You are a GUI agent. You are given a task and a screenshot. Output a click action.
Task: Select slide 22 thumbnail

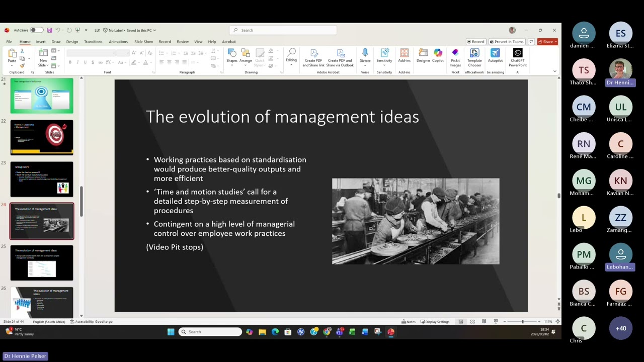click(x=42, y=137)
